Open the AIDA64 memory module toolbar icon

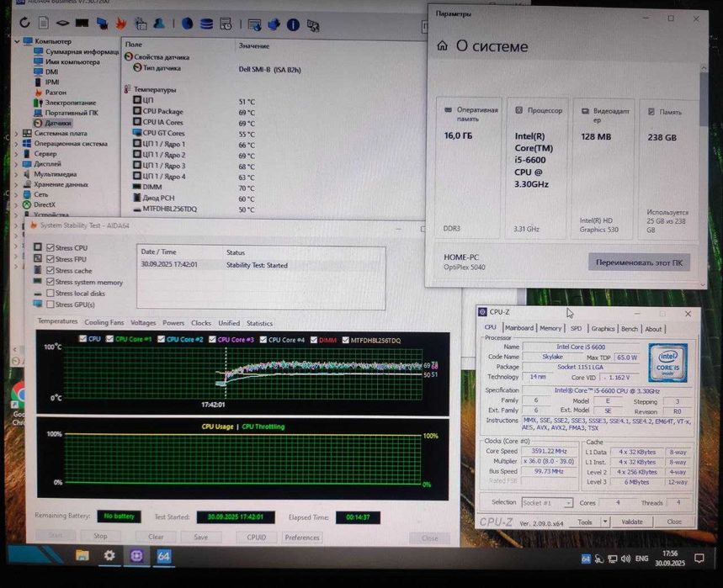pos(82,23)
